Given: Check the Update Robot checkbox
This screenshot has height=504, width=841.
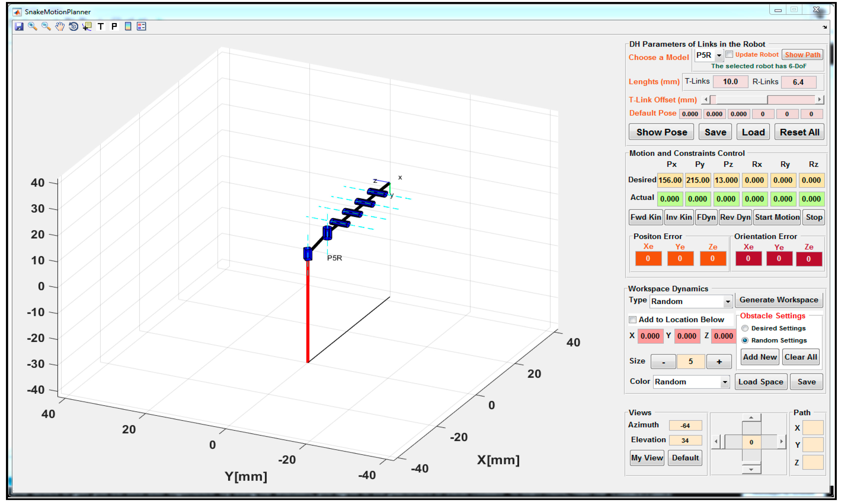Looking at the screenshot, I should click(729, 54).
